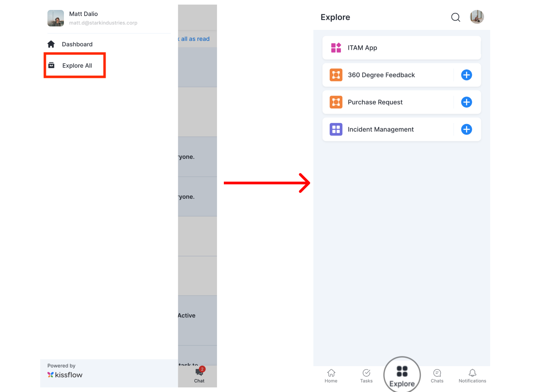Click the mark all as read link
The image size is (551, 392).
coord(194,39)
